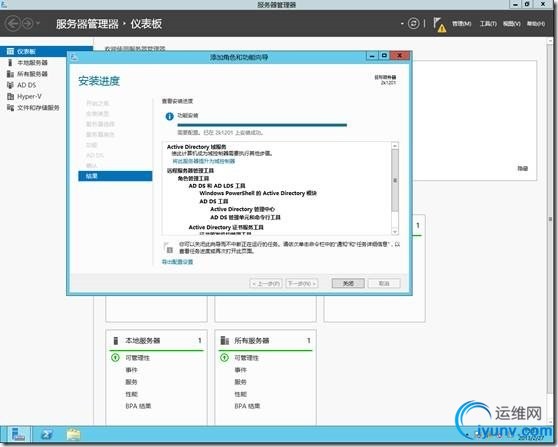
Task: Click 'AD DS 管理单元和命令行工具' entry
Action: (245, 217)
